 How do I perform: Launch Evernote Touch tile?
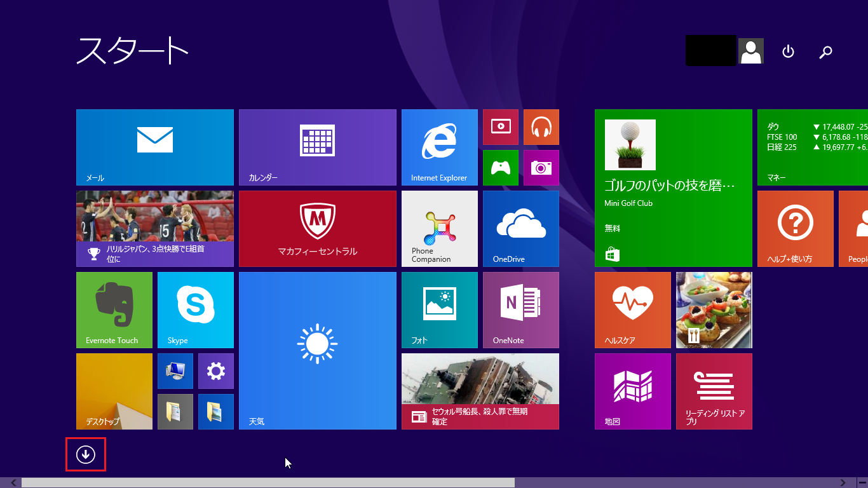point(114,310)
